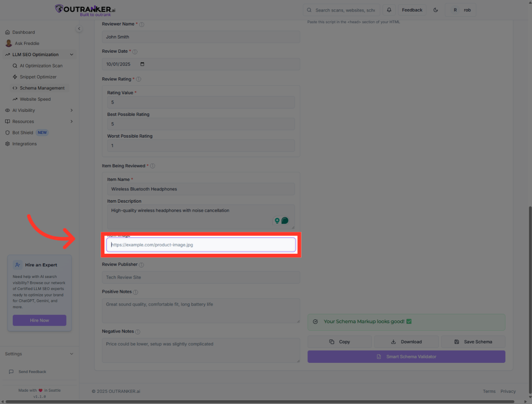Click the green lightbulb icon in Item Description
This screenshot has width=532, height=404.
[x=277, y=221]
